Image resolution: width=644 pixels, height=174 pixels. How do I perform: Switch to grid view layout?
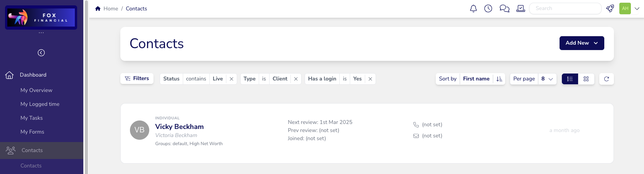[586, 79]
